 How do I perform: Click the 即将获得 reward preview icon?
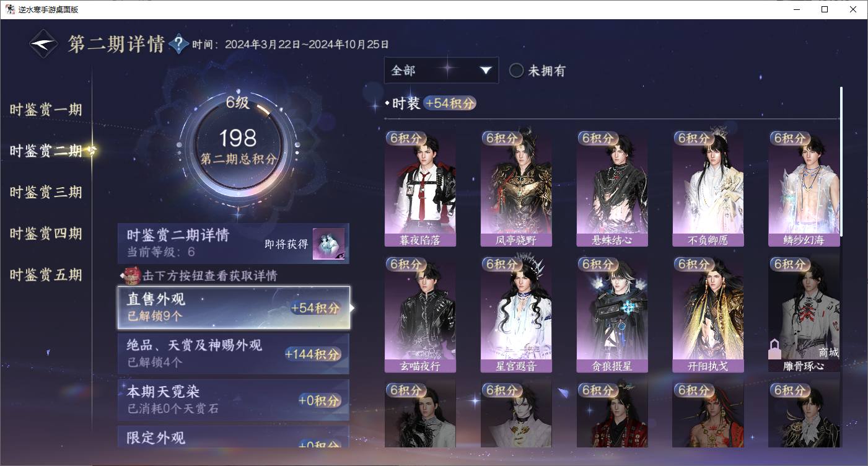pos(328,244)
